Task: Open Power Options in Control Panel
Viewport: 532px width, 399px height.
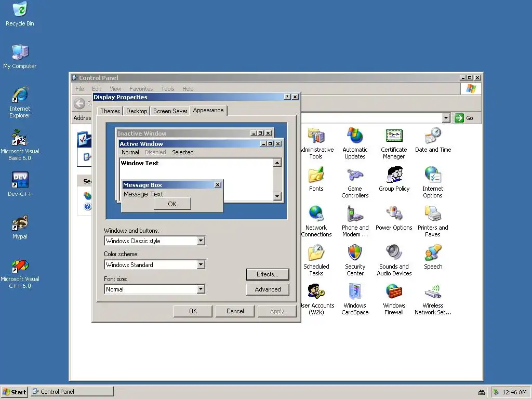Action: pyautogui.click(x=394, y=214)
